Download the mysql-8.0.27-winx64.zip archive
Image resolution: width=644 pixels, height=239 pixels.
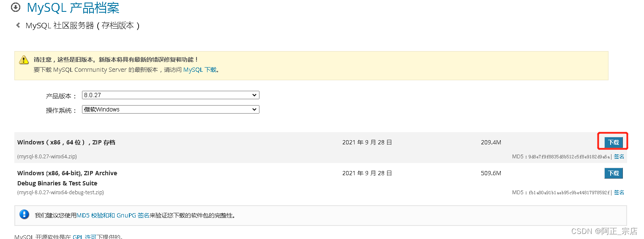click(x=614, y=142)
